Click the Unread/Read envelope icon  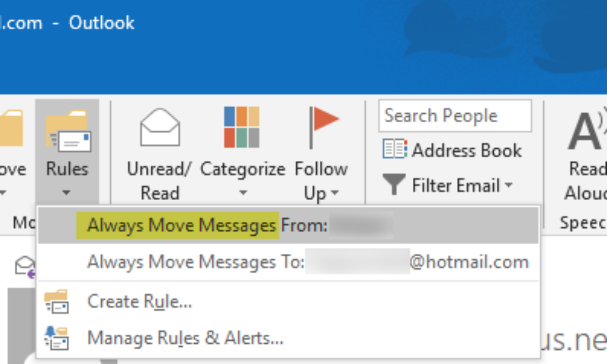pyautogui.click(x=159, y=127)
